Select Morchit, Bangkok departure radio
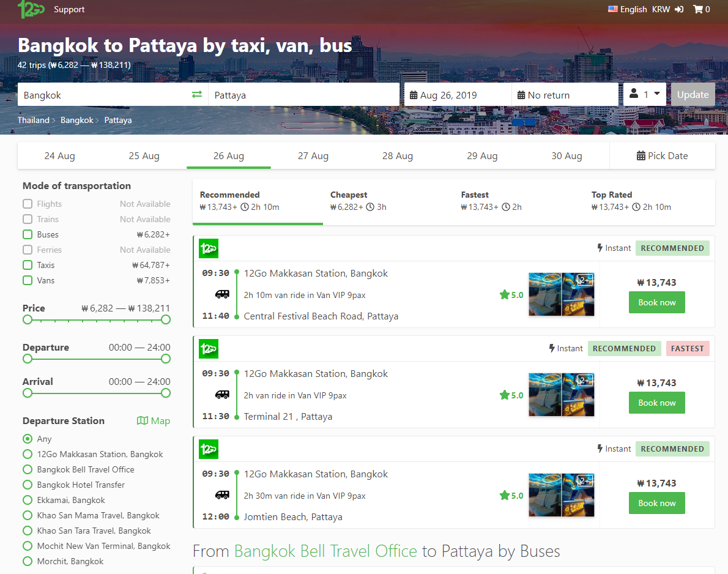The width and height of the screenshot is (728, 574). pyautogui.click(x=28, y=562)
